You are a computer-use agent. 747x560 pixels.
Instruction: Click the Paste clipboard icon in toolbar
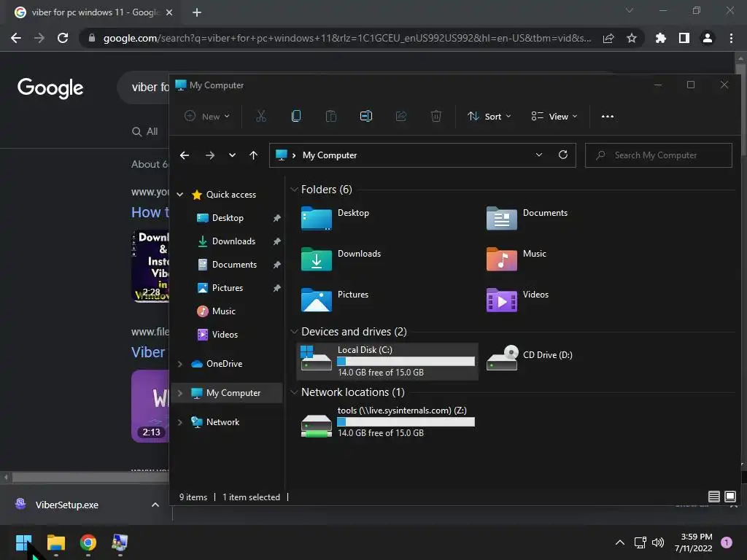[331, 116]
